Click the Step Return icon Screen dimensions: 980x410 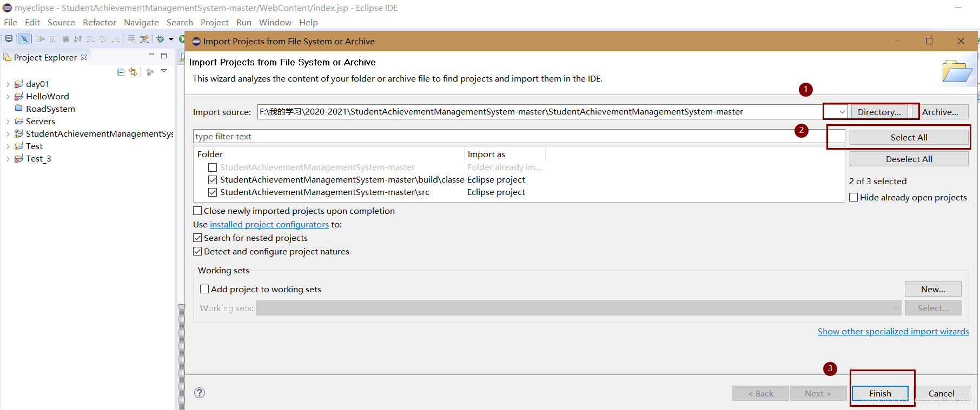coord(115,39)
